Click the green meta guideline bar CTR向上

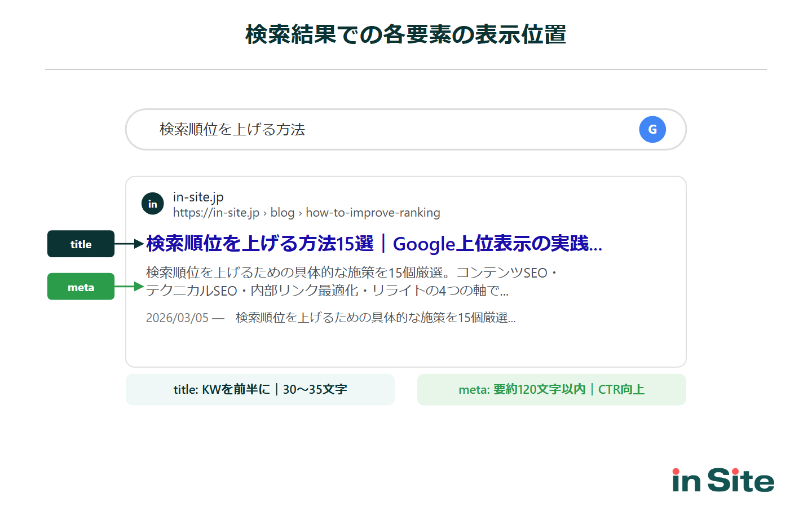(x=551, y=389)
